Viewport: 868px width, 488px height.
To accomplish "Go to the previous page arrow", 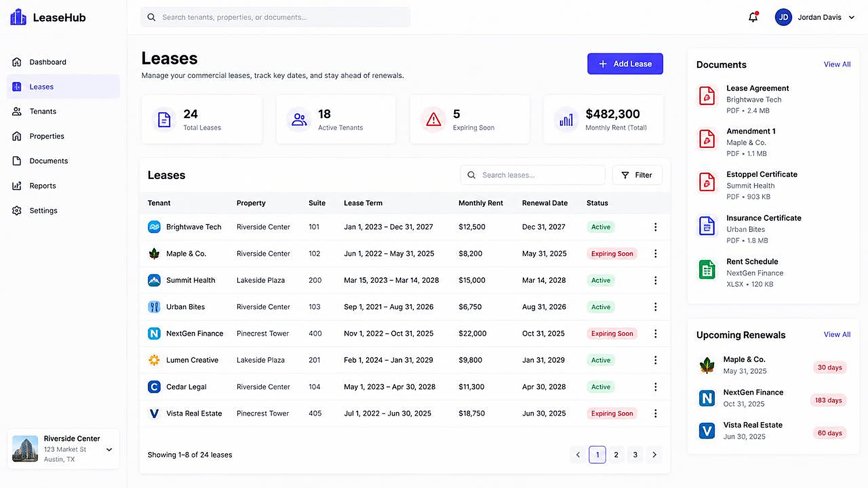I will [578, 455].
